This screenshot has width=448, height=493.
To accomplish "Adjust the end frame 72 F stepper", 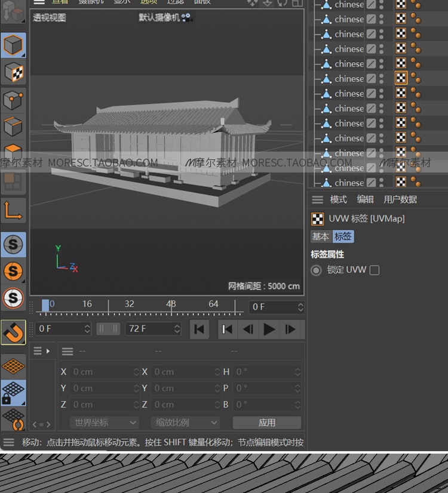I will coord(177,329).
